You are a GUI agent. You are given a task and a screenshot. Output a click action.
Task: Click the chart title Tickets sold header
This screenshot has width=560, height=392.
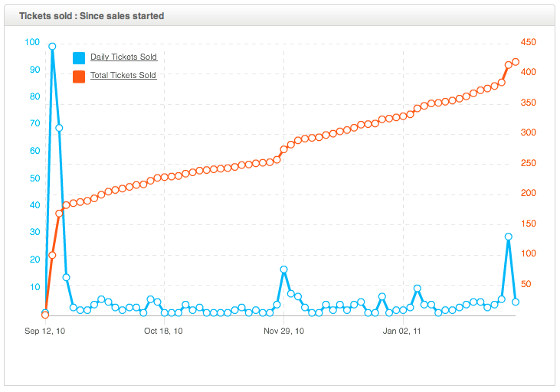click(x=91, y=15)
